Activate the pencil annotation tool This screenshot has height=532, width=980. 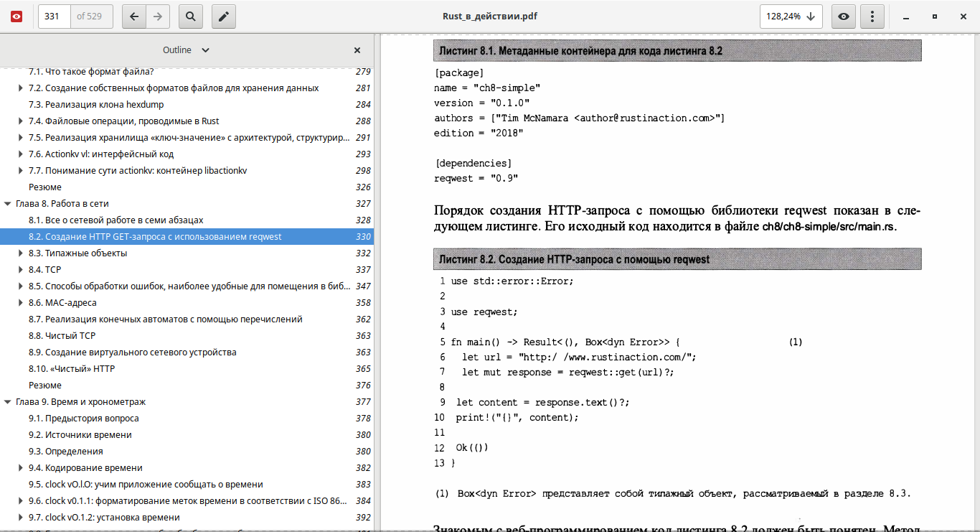click(x=224, y=17)
